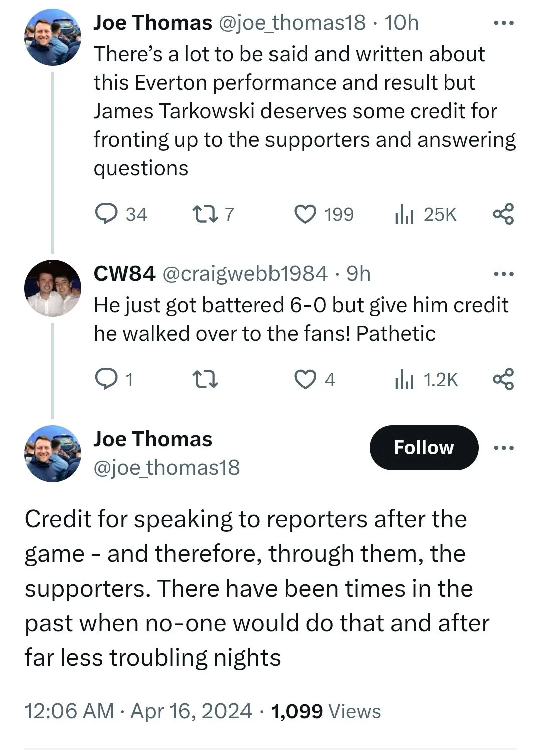Like CW84's tweet with 4 likes
The image size is (541, 756).
click(305, 380)
